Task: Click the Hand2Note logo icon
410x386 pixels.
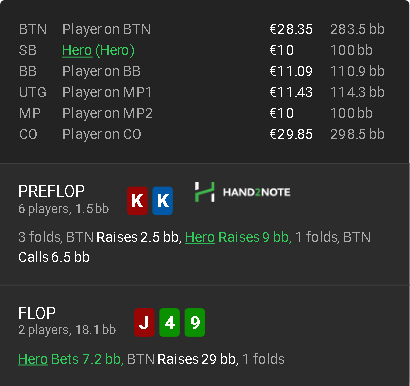Action: point(204,192)
